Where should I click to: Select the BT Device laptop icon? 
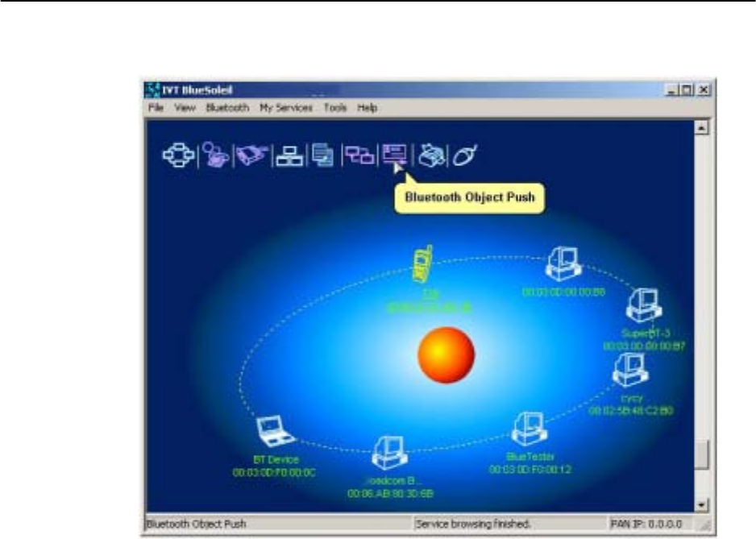(x=274, y=432)
